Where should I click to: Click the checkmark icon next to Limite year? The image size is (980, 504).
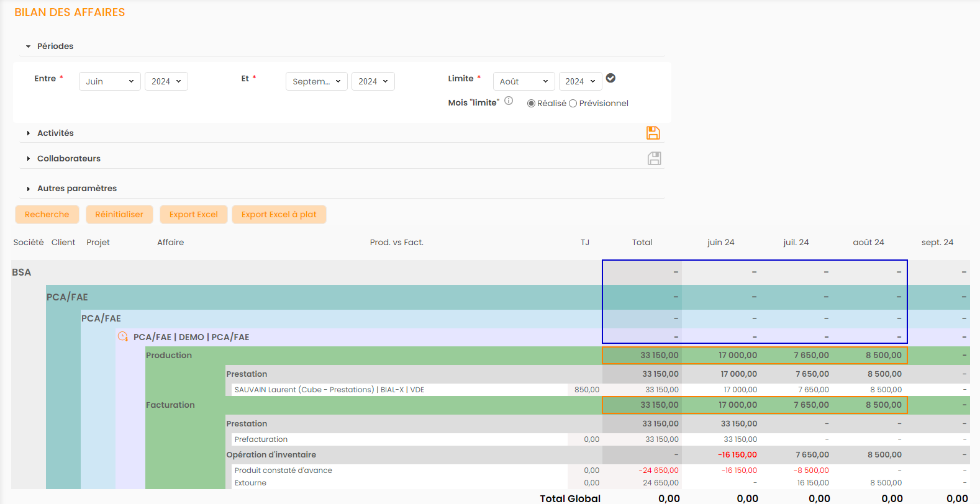(610, 78)
